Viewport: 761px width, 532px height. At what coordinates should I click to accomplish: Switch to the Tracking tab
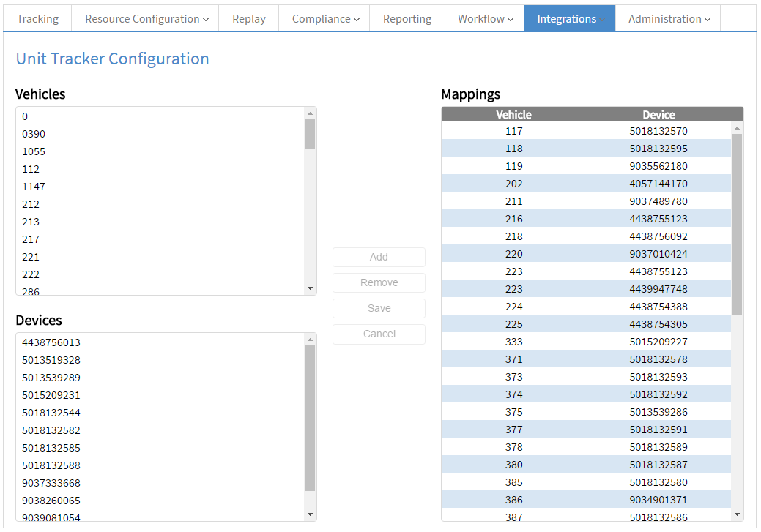pos(37,19)
